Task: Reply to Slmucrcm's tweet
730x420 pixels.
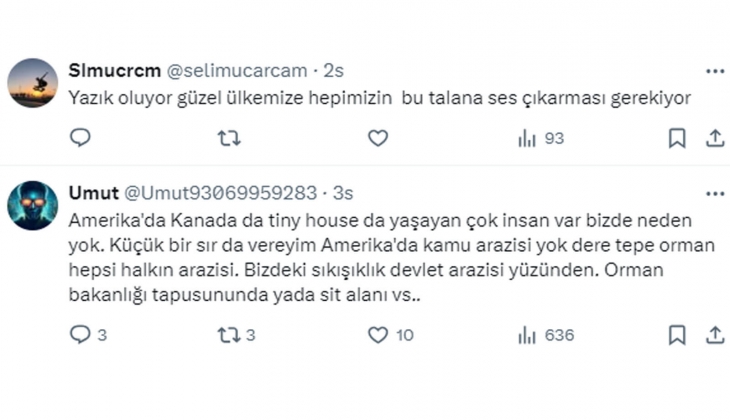Action: (x=80, y=139)
